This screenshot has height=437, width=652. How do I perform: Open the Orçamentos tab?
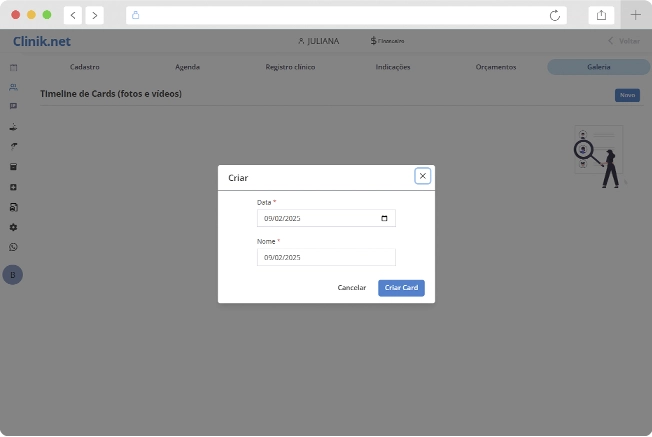496,67
